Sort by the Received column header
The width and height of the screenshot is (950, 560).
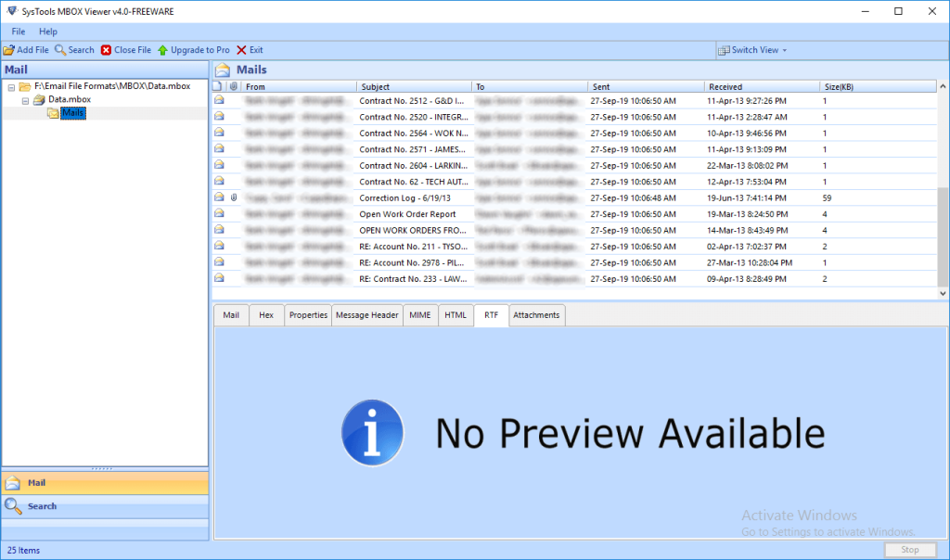click(x=762, y=86)
